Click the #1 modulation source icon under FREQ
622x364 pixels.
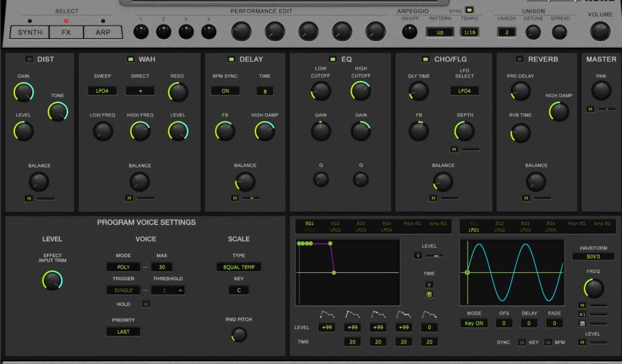tap(582, 314)
